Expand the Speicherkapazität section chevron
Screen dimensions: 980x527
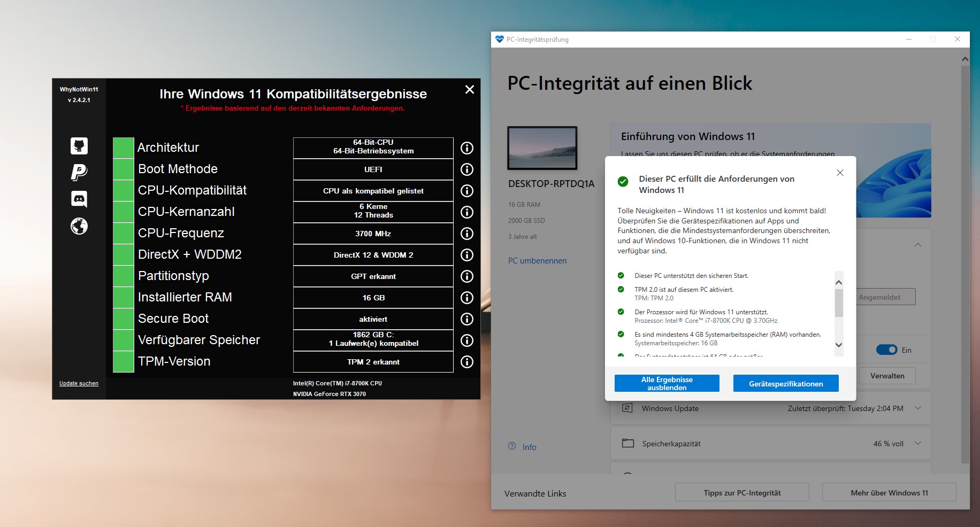tap(918, 443)
